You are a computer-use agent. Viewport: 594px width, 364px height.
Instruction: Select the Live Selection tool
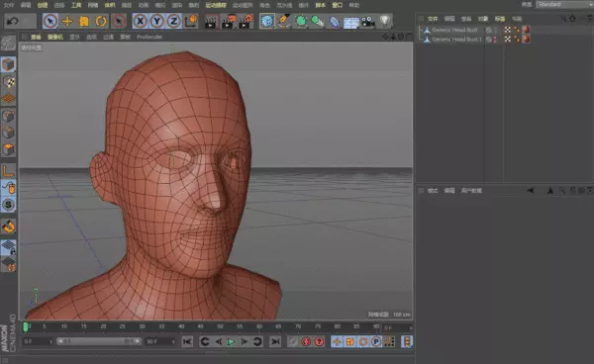click(50, 21)
